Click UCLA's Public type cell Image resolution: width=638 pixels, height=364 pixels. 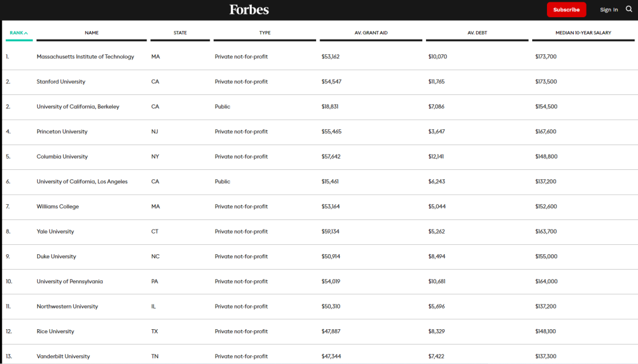click(x=223, y=182)
